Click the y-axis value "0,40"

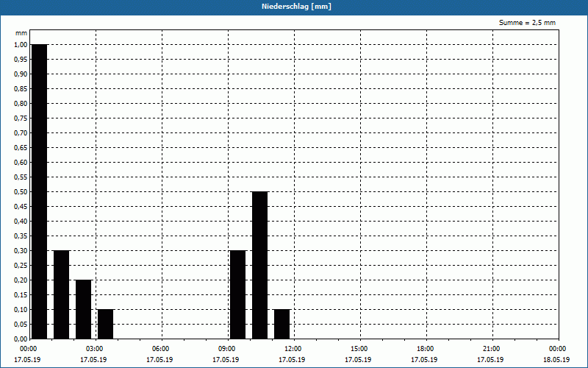click(x=21, y=222)
